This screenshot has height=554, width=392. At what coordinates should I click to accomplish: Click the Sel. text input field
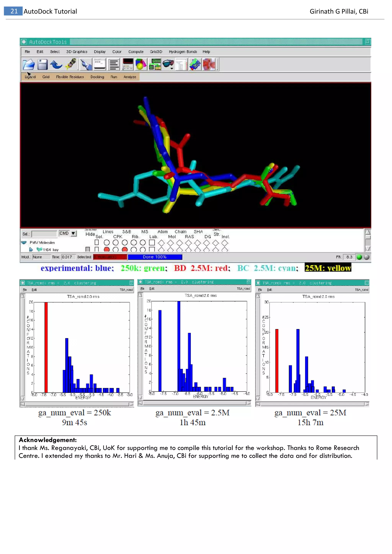(x=44, y=234)
